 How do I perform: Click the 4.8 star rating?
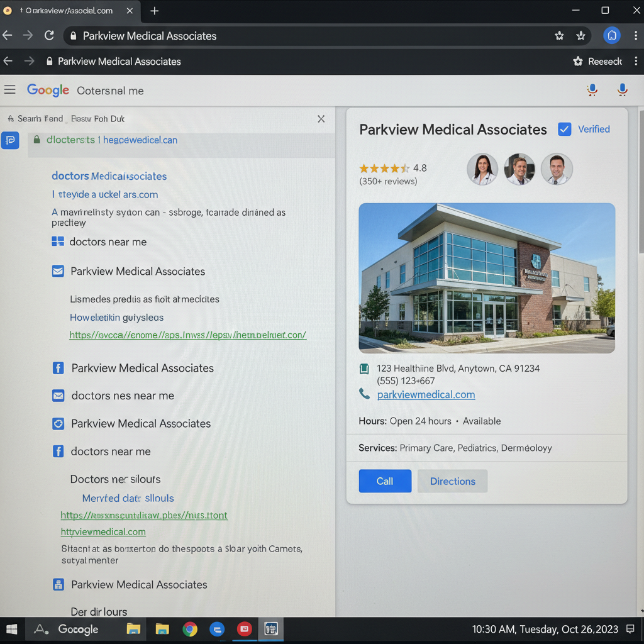[393, 169]
